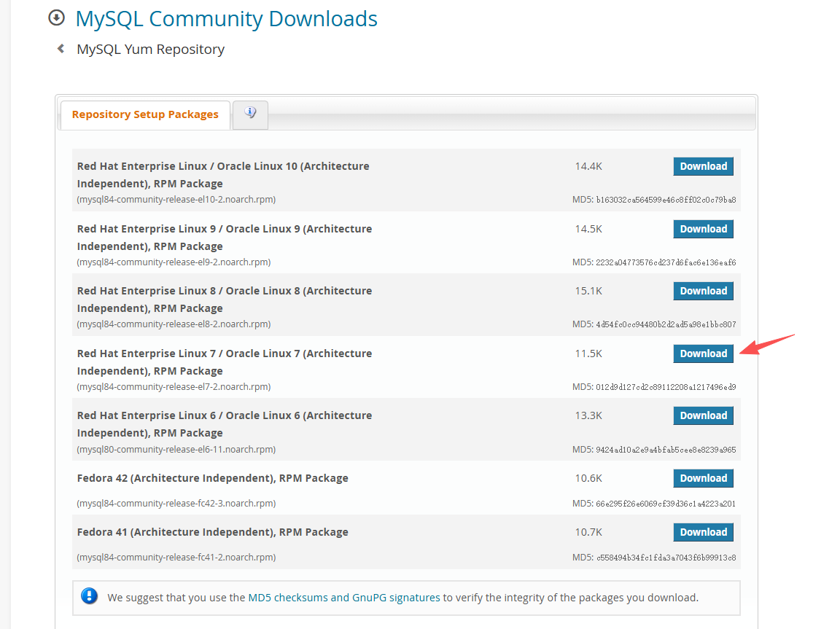Click the 14.5K size value
The width and height of the screenshot is (840, 629).
point(588,229)
